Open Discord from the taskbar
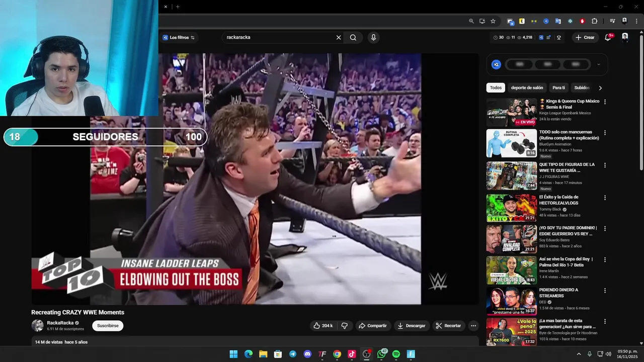Screen dimensions: 644x362 click(307, 354)
